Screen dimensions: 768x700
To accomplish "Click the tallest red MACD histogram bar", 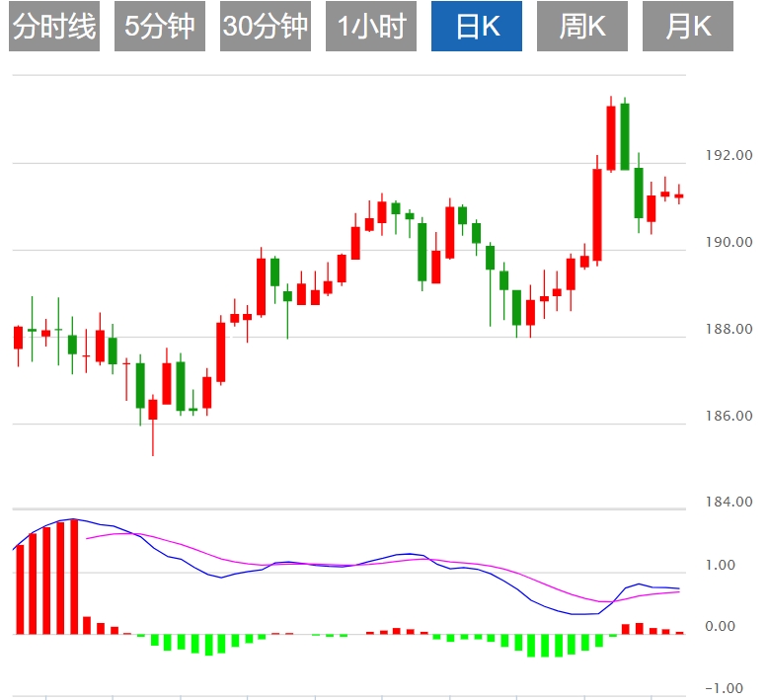I will (x=74, y=577).
